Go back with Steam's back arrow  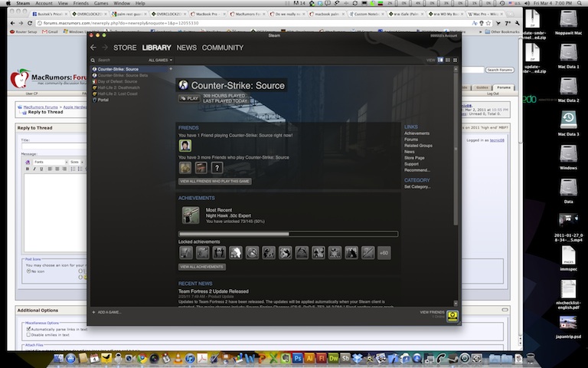(93, 48)
